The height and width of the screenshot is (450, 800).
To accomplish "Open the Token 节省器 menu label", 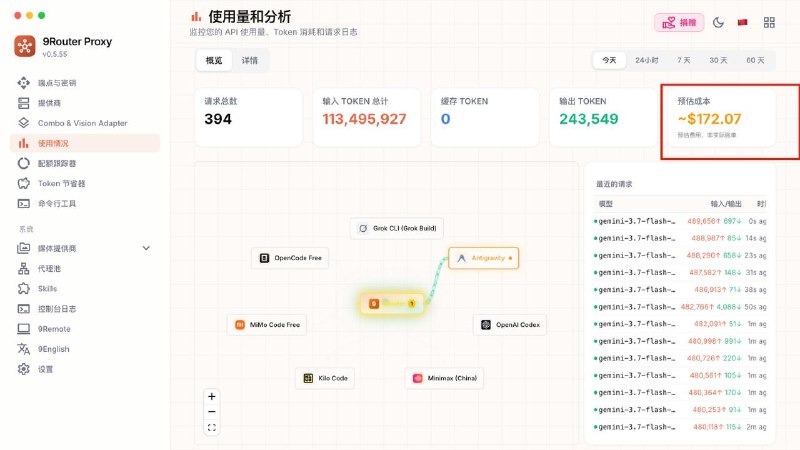I will point(61,183).
